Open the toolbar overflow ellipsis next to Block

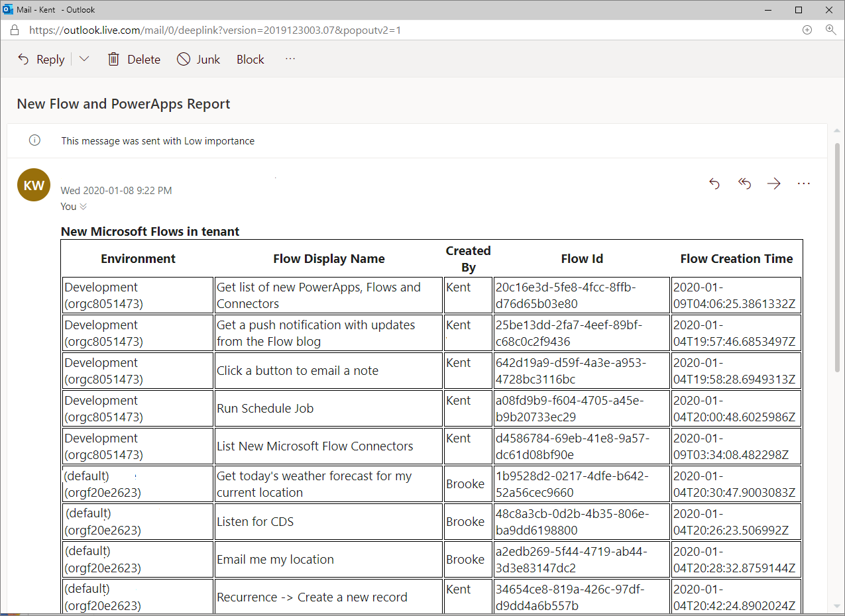pyautogui.click(x=290, y=59)
